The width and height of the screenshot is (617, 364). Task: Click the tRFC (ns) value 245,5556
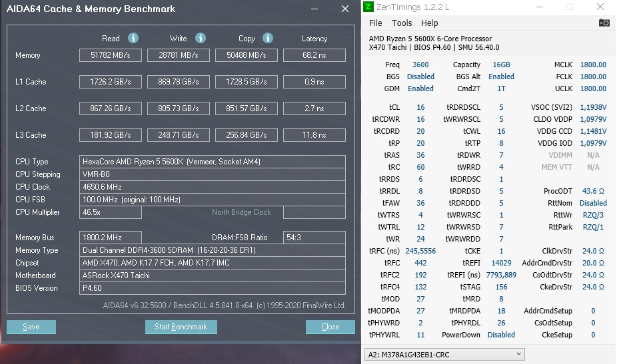click(x=420, y=251)
